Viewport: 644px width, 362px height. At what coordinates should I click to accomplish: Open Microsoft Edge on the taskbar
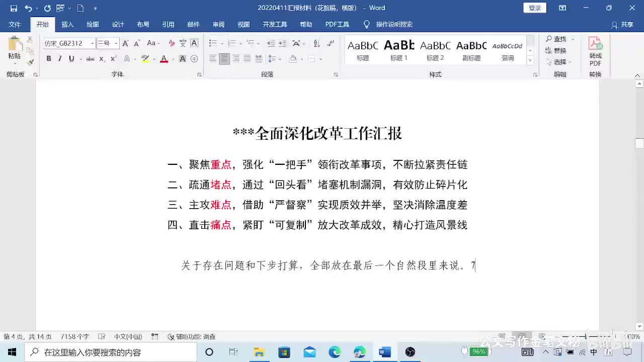(x=335, y=352)
